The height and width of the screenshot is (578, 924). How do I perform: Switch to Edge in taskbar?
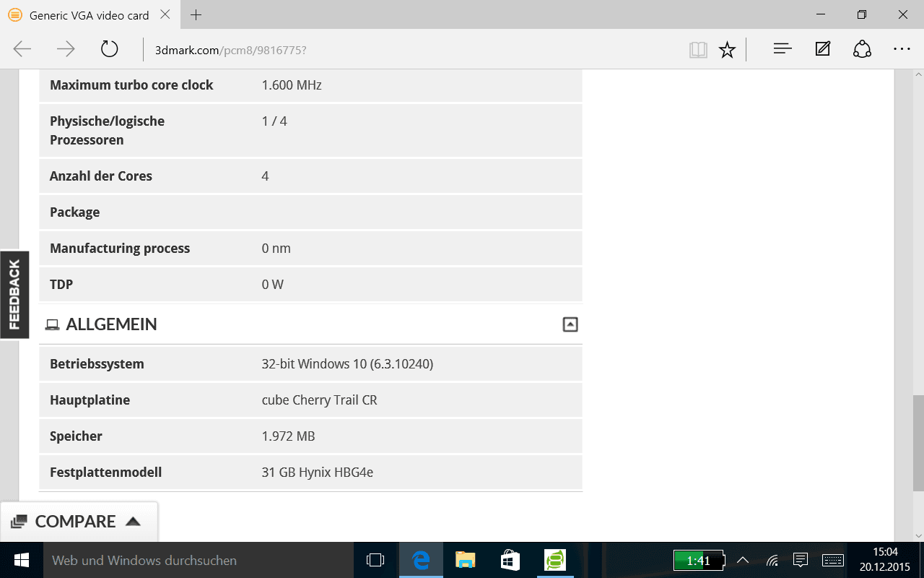pyautogui.click(x=421, y=560)
